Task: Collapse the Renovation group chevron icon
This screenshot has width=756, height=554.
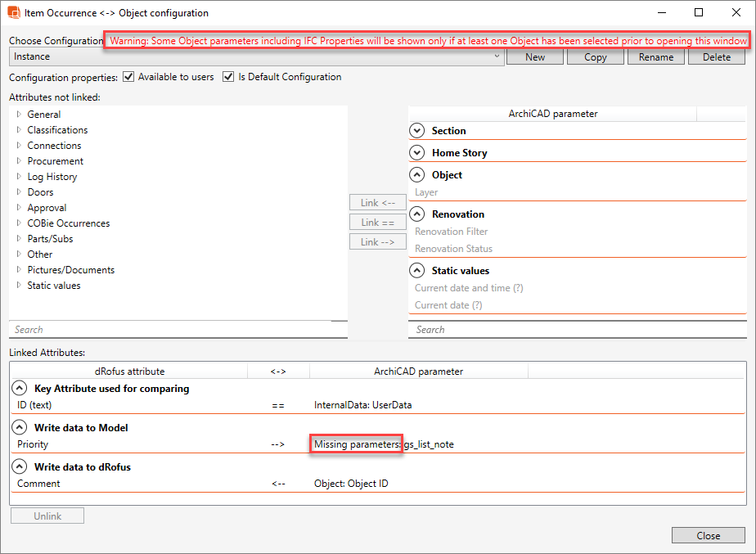Action: 417,214
